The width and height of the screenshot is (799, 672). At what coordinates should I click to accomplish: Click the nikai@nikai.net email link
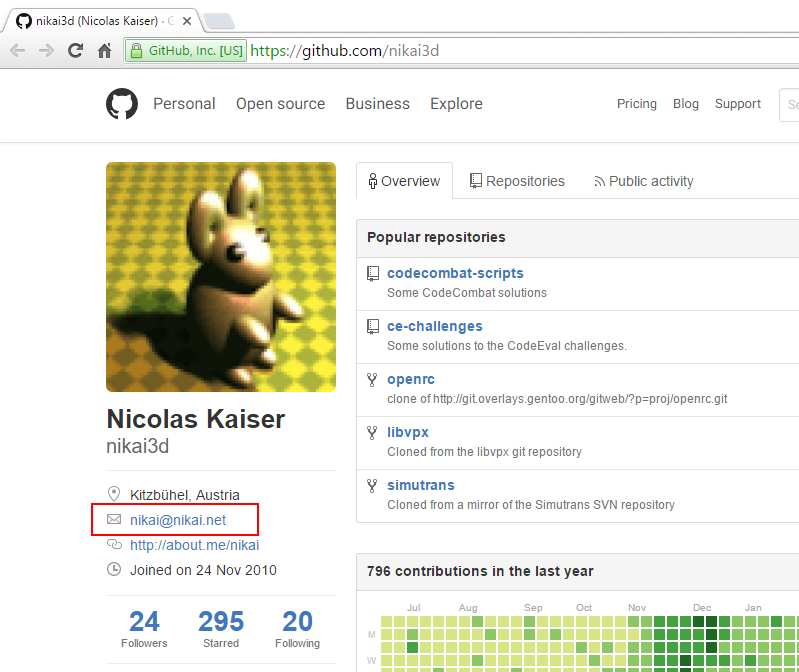(x=178, y=520)
